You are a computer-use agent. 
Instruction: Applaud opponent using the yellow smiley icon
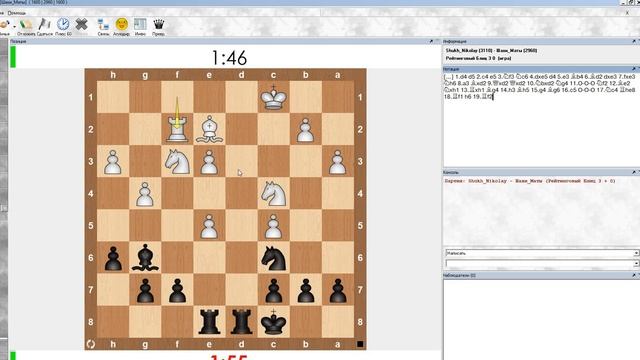click(122, 26)
